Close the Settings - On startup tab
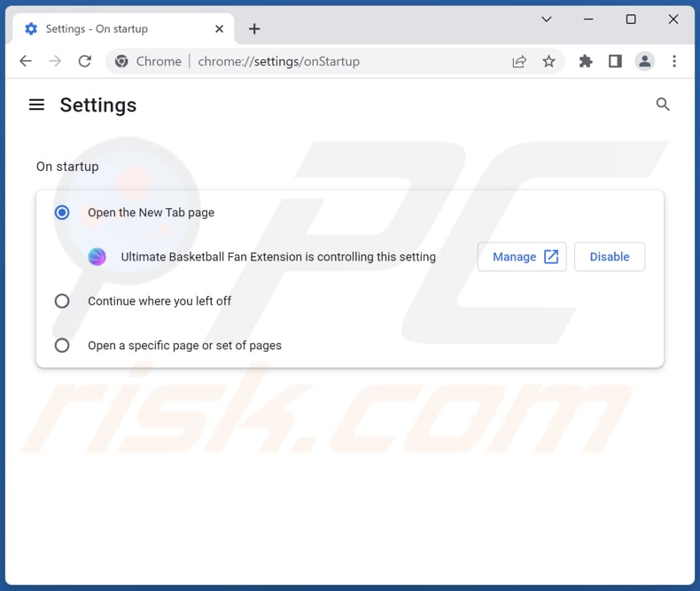This screenshot has width=700, height=591. pos(219,29)
